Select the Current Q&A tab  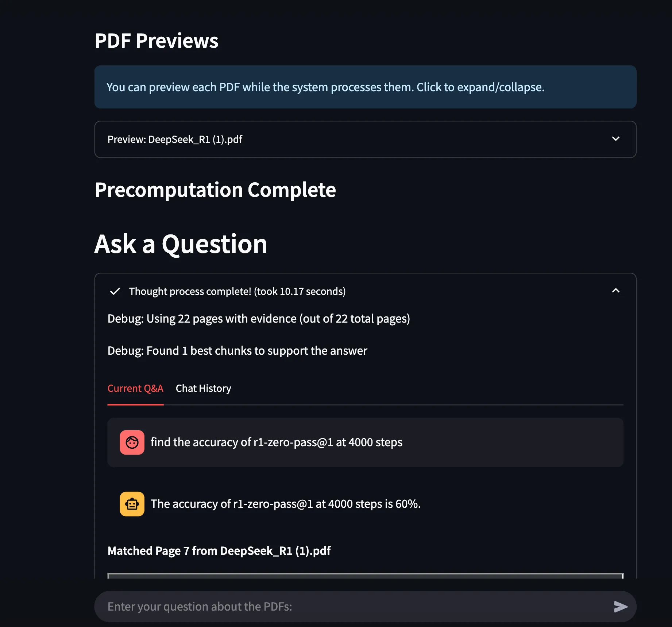tap(135, 388)
